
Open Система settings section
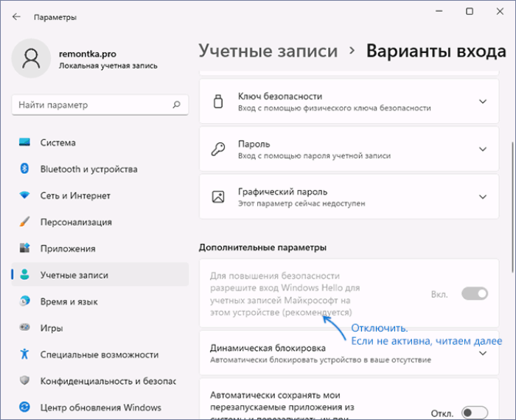pos(100,142)
